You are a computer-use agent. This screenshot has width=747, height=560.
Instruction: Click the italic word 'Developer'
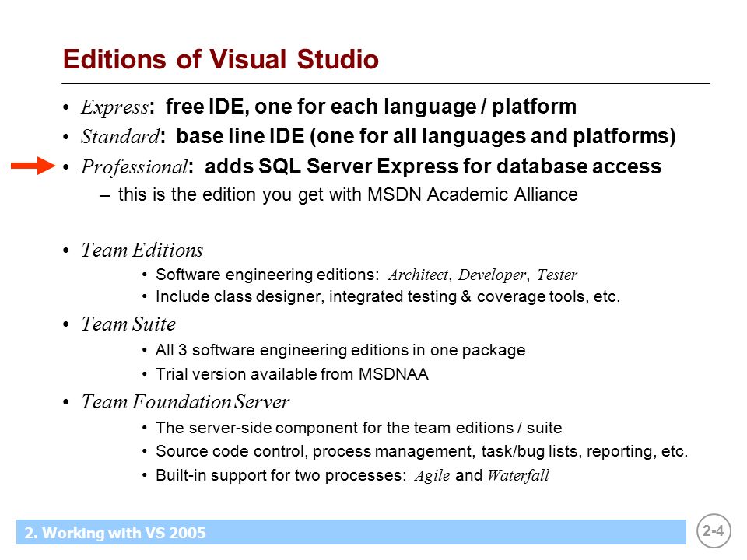point(492,275)
